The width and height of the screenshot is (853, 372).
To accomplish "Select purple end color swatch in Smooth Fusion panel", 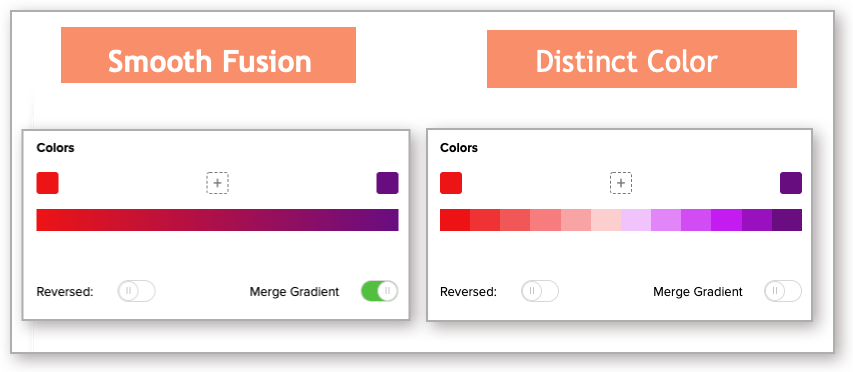I will pyautogui.click(x=387, y=183).
